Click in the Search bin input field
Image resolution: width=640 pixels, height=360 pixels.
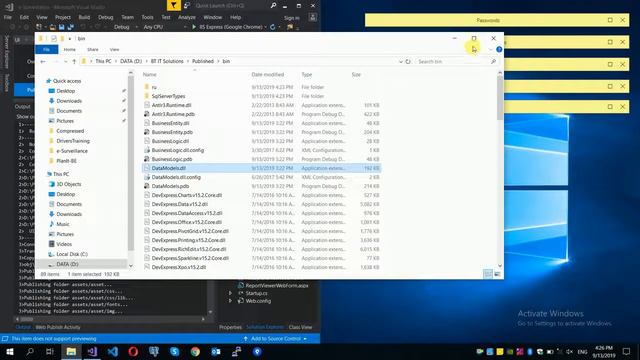click(x=452, y=61)
